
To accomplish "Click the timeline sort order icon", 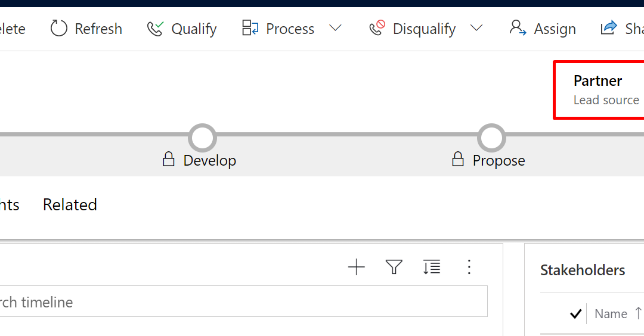I will point(432,267).
